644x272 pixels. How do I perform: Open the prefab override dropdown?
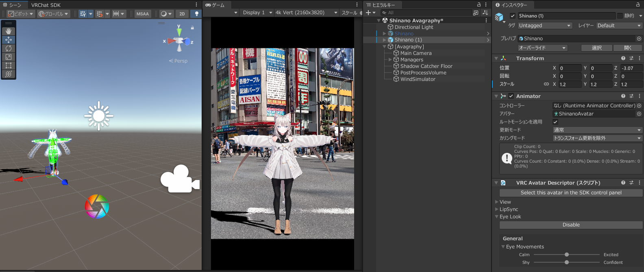click(x=542, y=48)
